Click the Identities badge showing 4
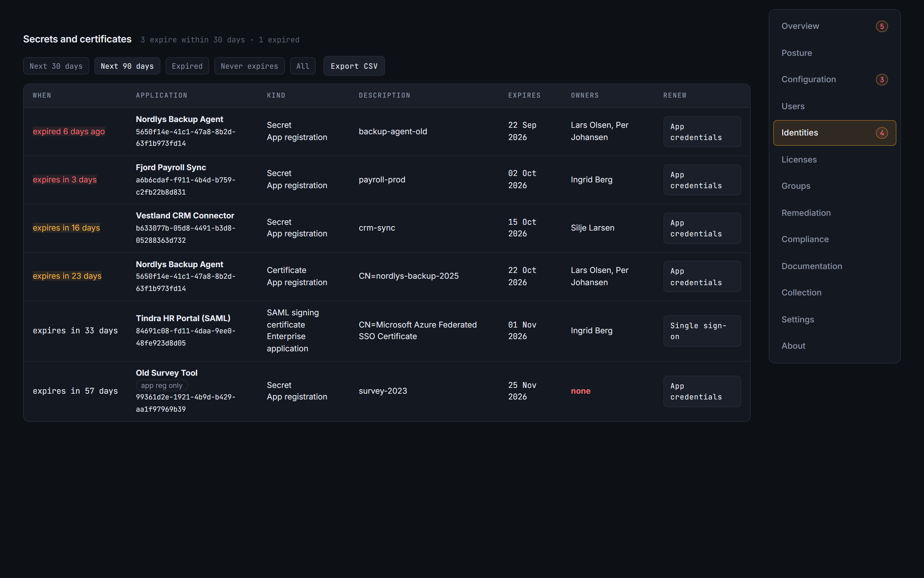Screen dimensions: 924x578 pos(882,133)
